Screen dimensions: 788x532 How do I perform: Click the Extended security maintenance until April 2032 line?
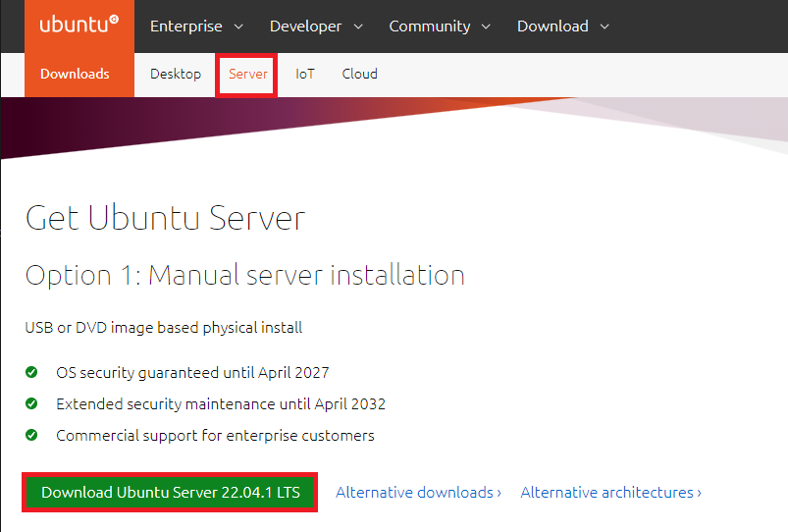[x=221, y=403]
